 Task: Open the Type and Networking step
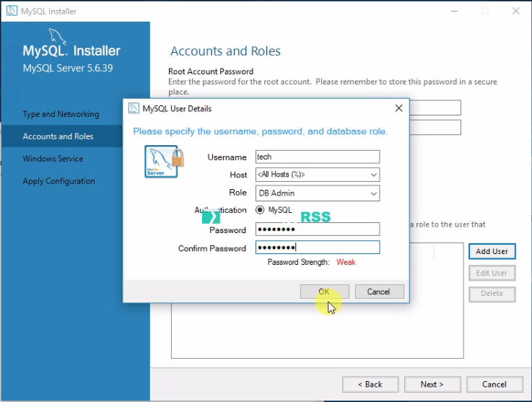tap(61, 114)
